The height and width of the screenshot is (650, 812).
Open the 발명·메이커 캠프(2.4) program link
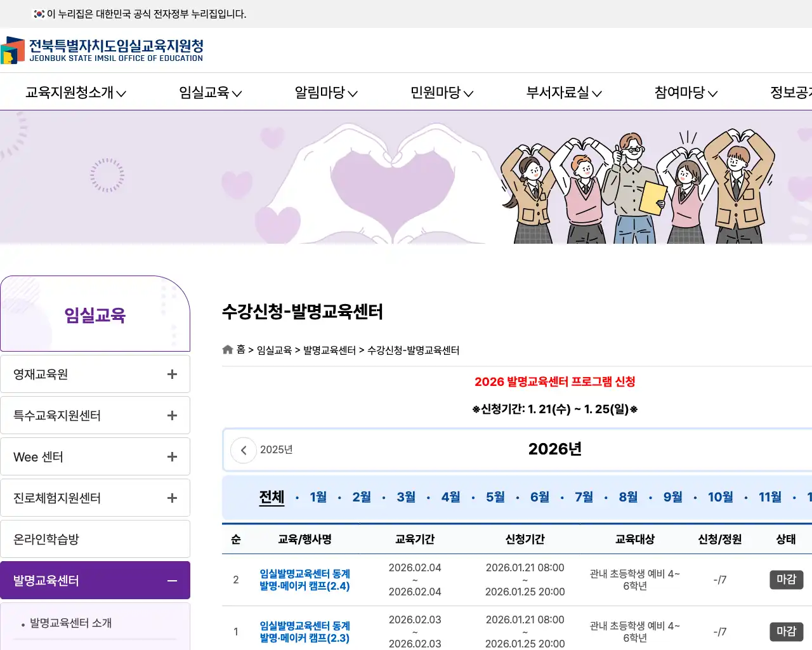coord(304,580)
